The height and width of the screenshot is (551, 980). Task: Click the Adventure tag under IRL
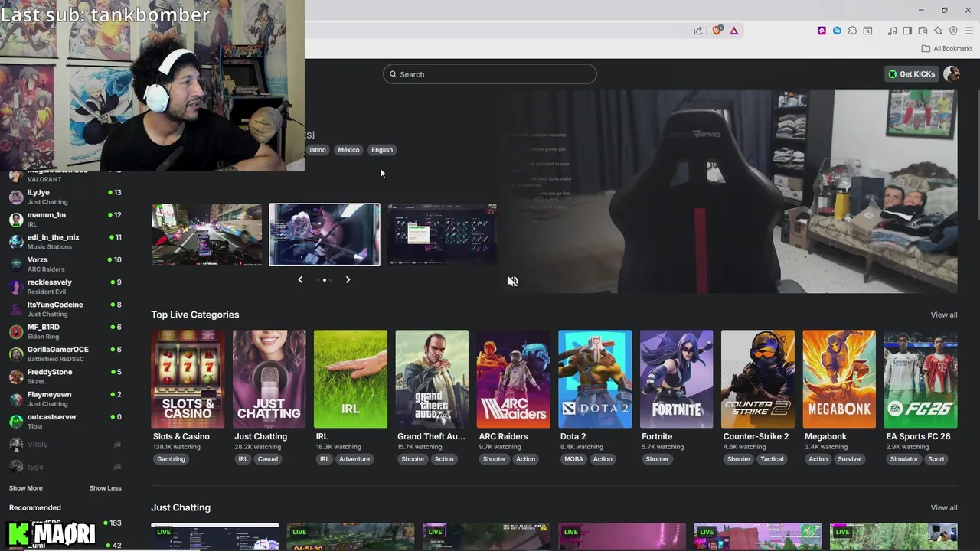pyautogui.click(x=354, y=459)
